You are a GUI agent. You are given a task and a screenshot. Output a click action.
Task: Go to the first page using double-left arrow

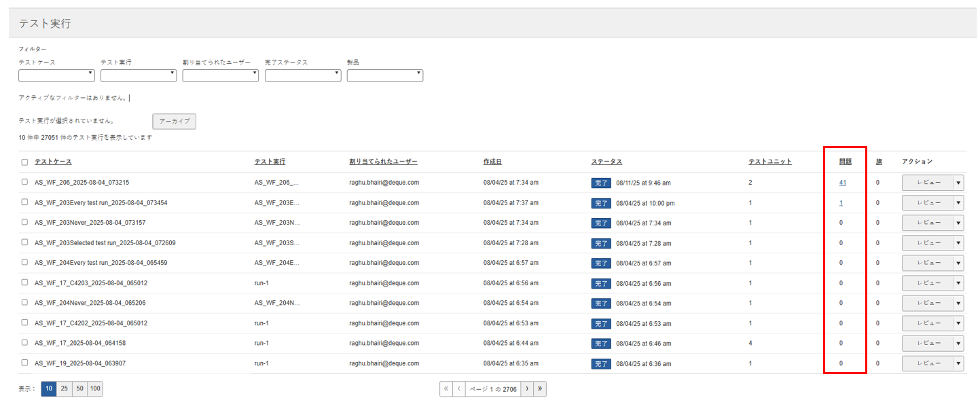point(446,388)
